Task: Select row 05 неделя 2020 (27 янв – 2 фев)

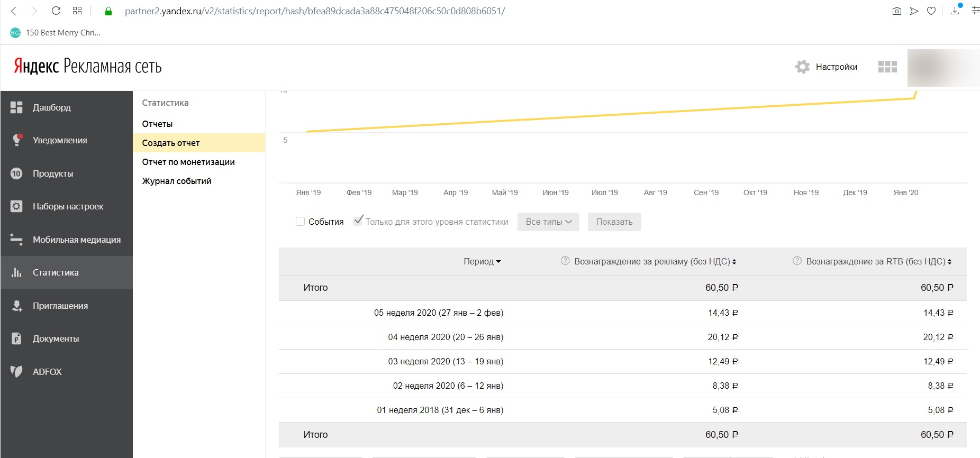Action: click(622, 313)
